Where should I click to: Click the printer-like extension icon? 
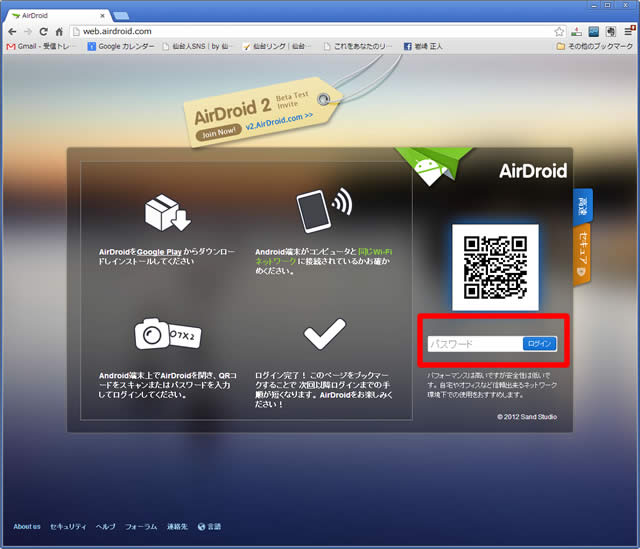pos(611,31)
